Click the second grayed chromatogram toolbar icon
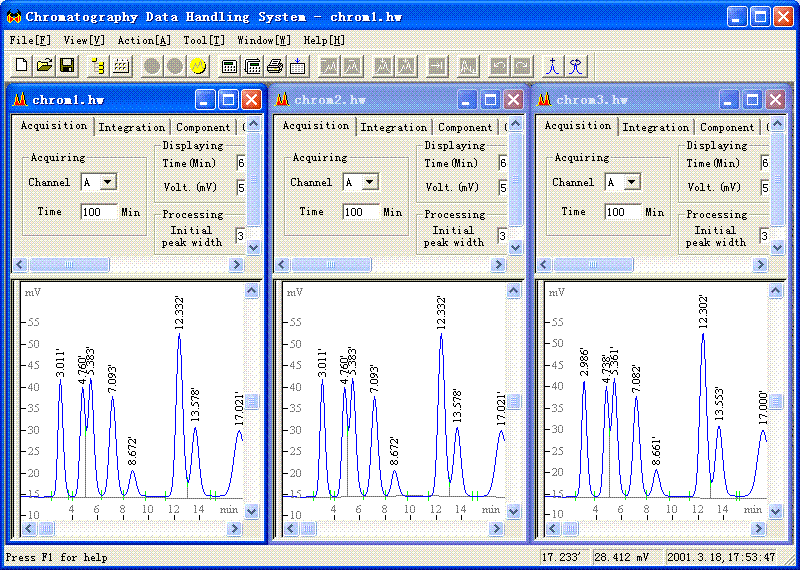 point(353,65)
